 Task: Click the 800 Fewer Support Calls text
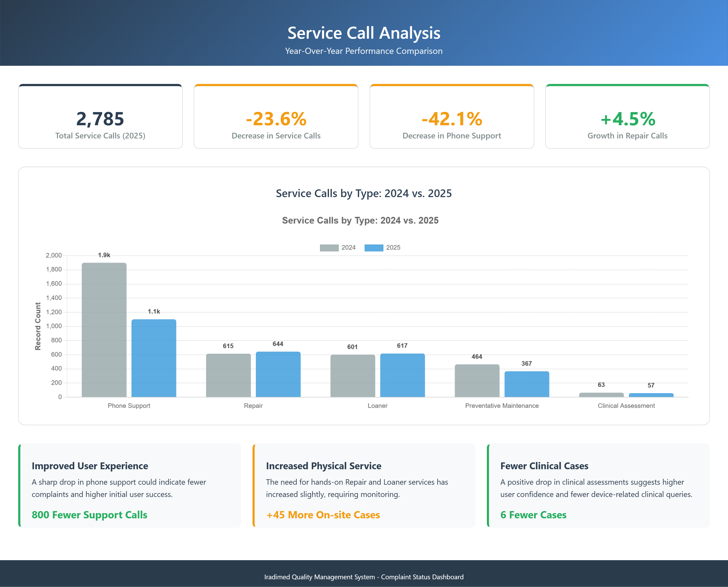pos(89,515)
